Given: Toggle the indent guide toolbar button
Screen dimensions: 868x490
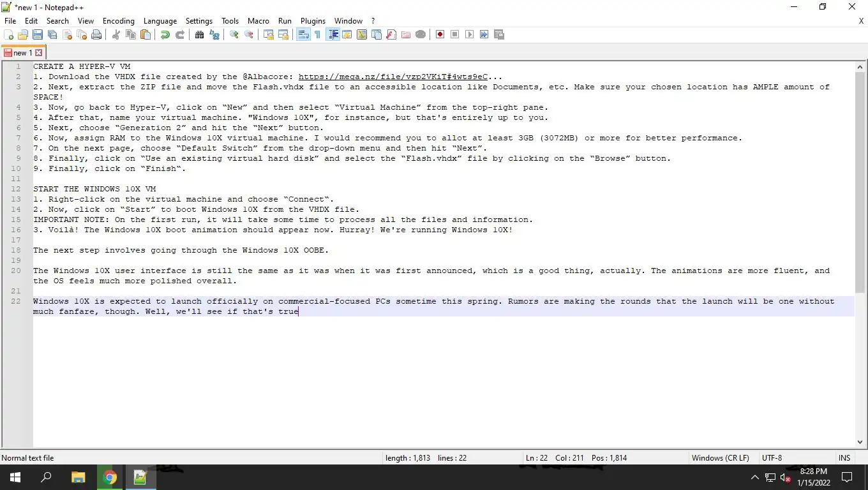Looking at the screenshot, I should (x=333, y=34).
